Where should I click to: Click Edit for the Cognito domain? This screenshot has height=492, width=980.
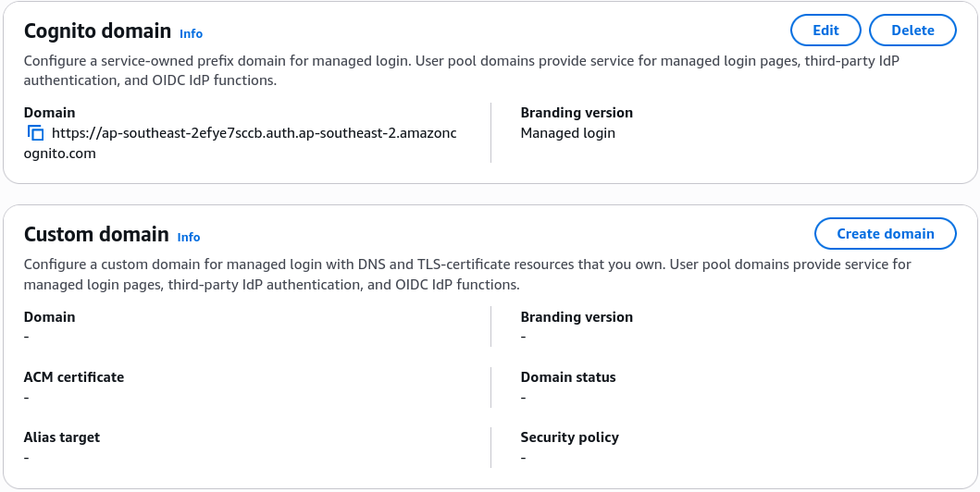825,31
